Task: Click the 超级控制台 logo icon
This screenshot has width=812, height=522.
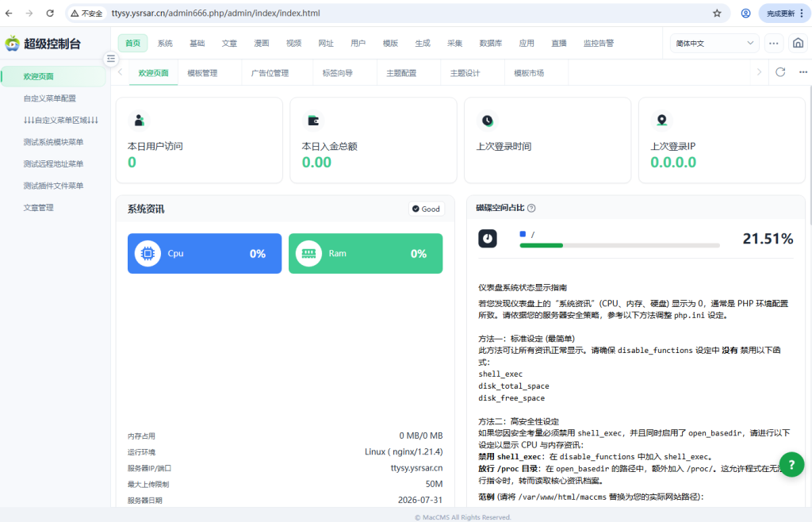Action: [x=13, y=44]
